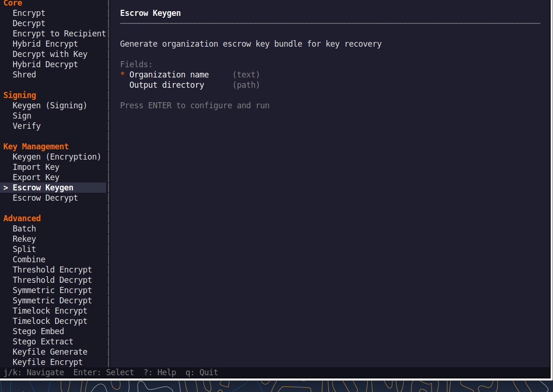The height and width of the screenshot is (392, 553).
Task: Select the Batch command
Action: pyautogui.click(x=24, y=228)
